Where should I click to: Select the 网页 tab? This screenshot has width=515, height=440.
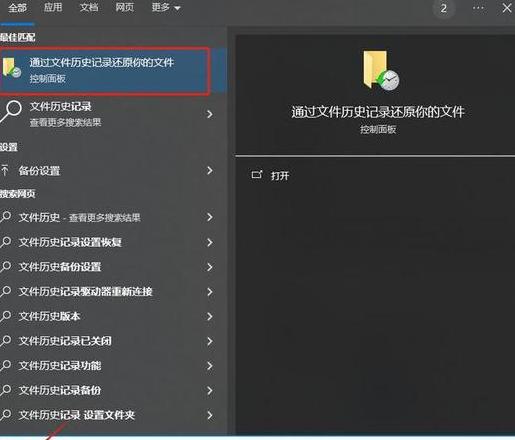point(125,7)
